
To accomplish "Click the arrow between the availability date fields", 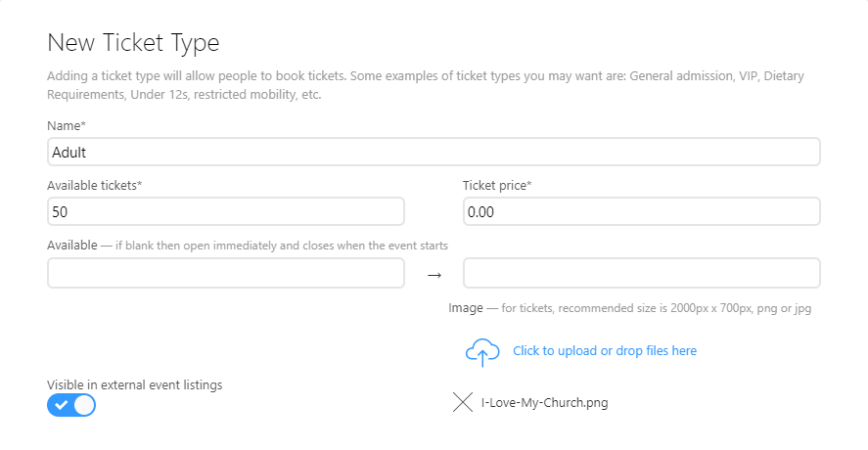I will coord(434,275).
